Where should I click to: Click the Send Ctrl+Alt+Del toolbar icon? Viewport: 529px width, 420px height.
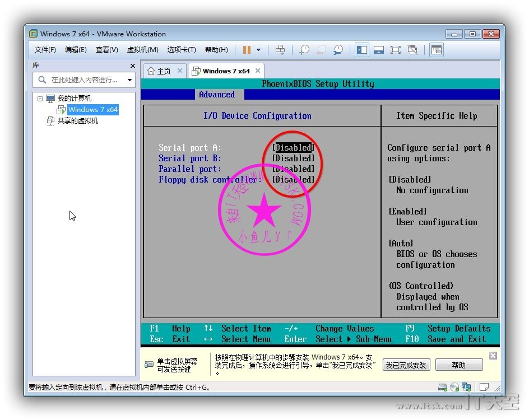click(280, 50)
